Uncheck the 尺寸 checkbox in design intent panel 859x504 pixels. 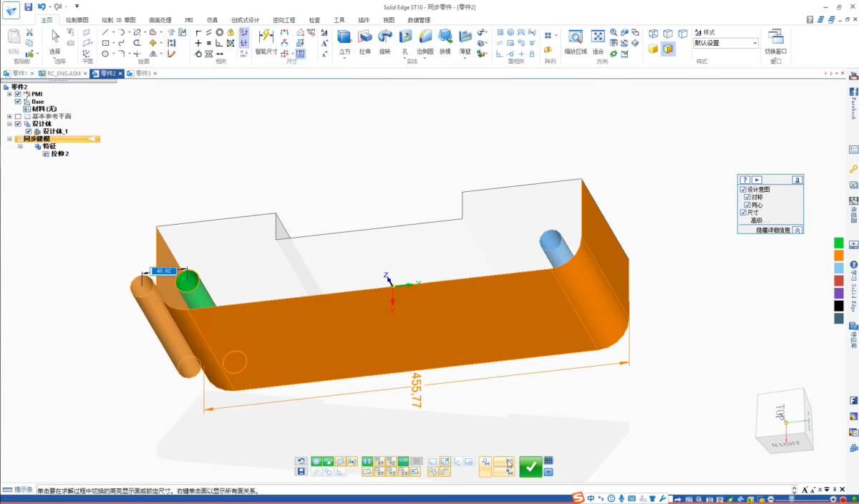743,213
